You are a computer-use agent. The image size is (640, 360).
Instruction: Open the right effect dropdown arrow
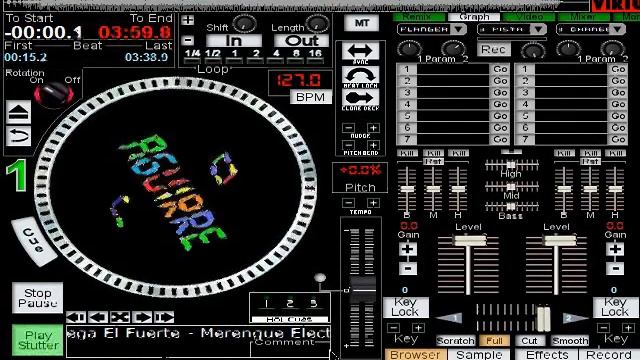click(x=618, y=29)
